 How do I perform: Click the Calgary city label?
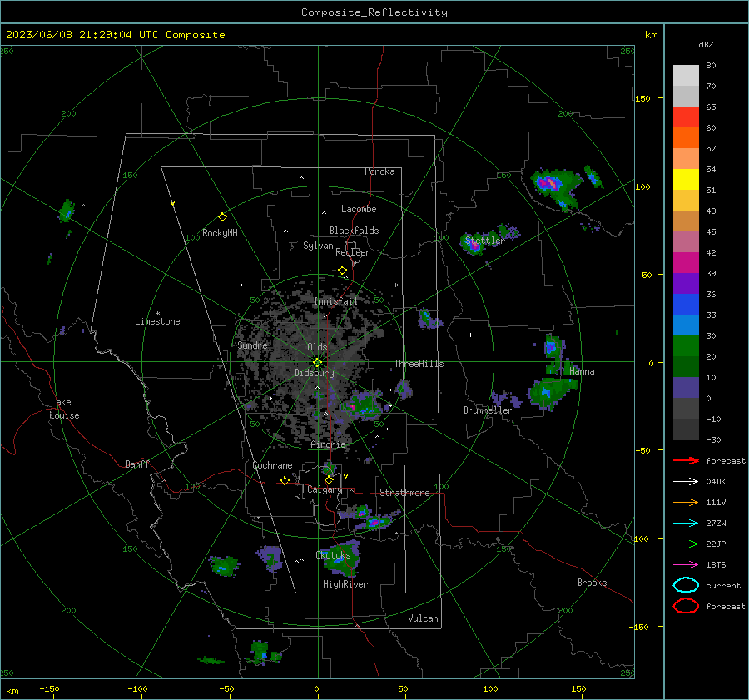[325, 489]
